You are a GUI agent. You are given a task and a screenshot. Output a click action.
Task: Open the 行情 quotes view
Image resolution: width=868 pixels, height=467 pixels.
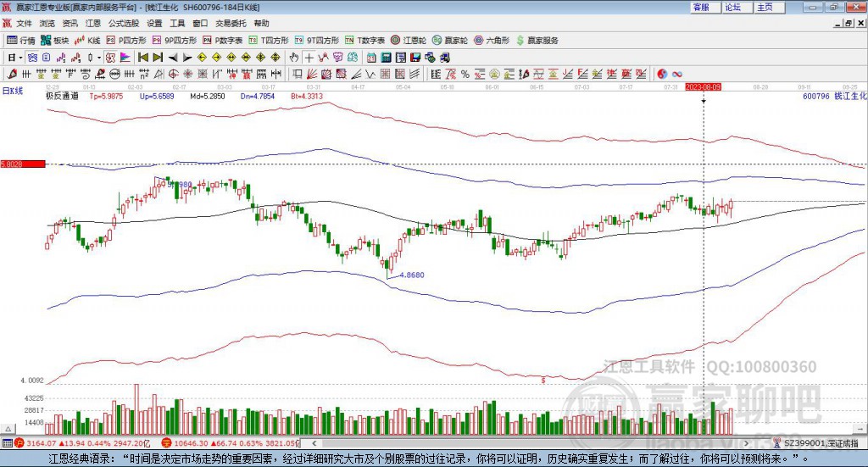[20, 41]
